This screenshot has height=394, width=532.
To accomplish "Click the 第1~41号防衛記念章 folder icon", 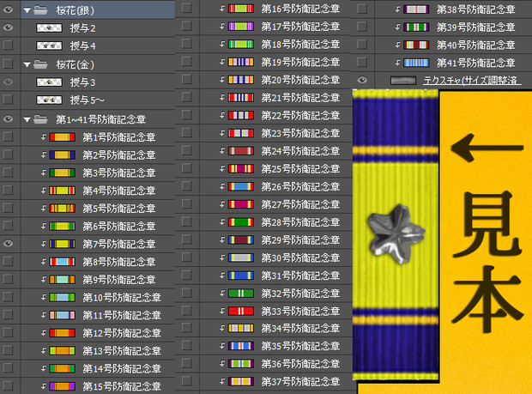I will pos(40,119).
